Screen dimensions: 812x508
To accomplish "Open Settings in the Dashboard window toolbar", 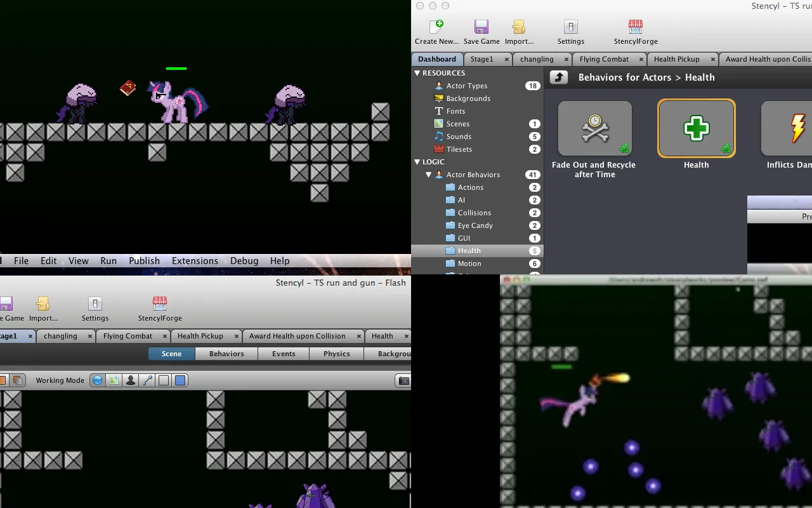I will tap(571, 27).
